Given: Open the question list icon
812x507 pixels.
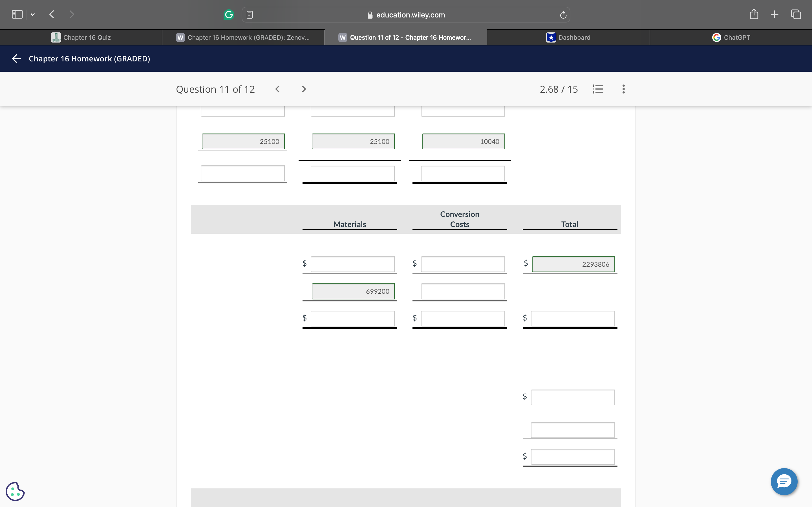Looking at the screenshot, I should 598,89.
